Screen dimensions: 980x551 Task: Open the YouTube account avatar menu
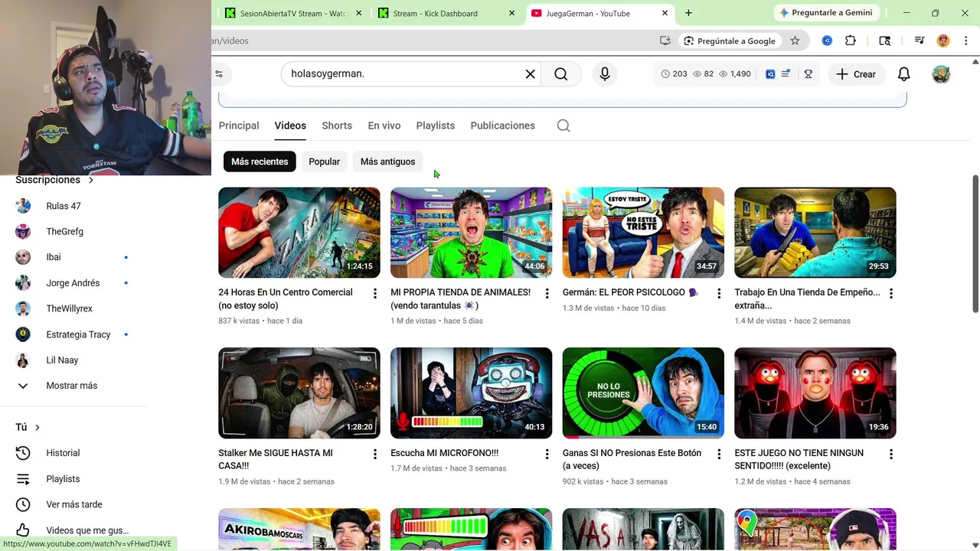click(941, 74)
